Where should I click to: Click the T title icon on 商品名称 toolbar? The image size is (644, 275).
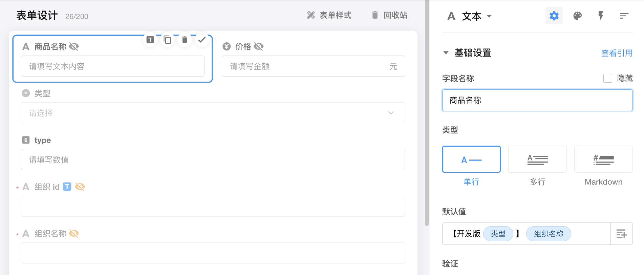pyautogui.click(x=150, y=40)
